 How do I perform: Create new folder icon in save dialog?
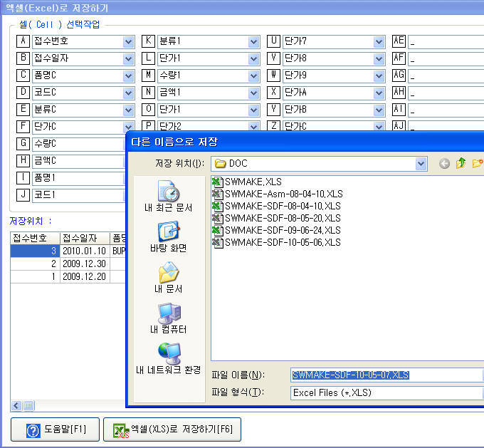[x=477, y=163]
